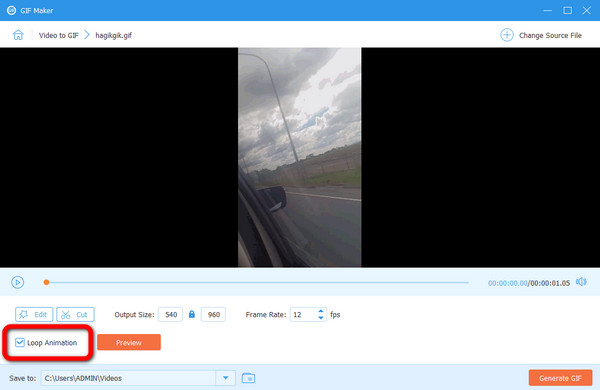Click the video preview frame
Viewport: 600px width, 390px height.
tap(300, 157)
